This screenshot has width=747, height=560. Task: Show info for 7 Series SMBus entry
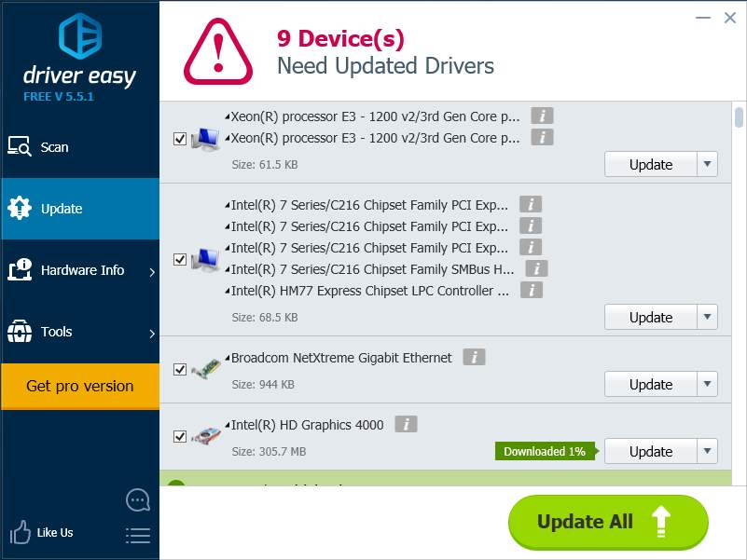click(x=536, y=268)
